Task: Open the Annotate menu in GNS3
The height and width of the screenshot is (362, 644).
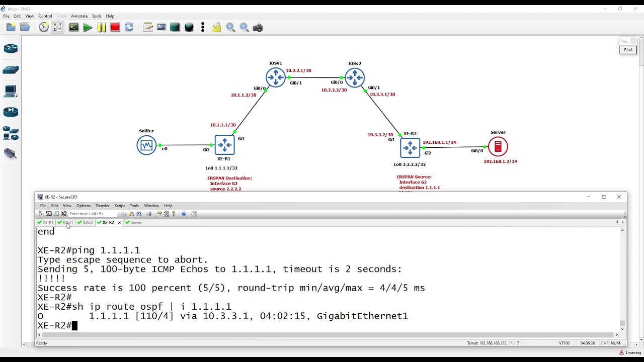Action: 79,16
